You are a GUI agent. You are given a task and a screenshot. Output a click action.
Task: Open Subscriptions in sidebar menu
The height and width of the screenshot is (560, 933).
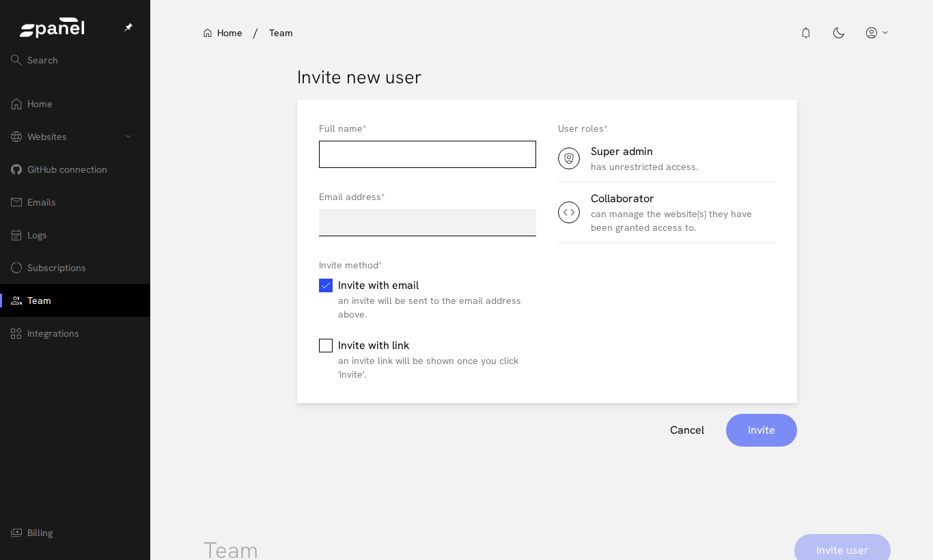click(75, 268)
